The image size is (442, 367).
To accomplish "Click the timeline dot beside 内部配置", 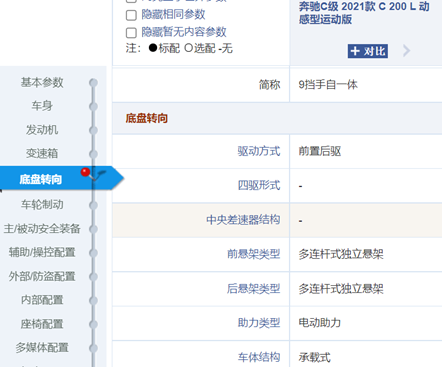I will tap(93, 300).
